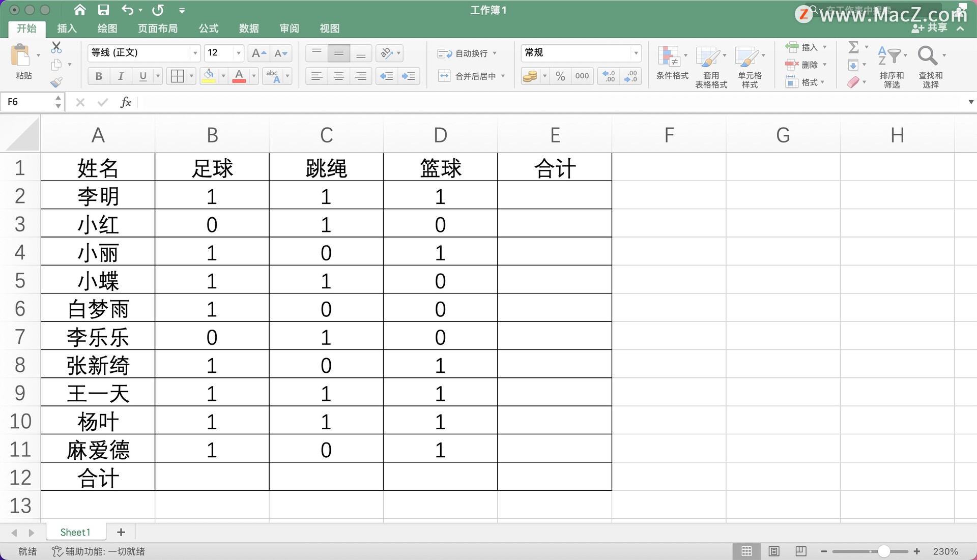Switch to the 绘图 tab
Viewport: 977px width, 560px height.
click(x=107, y=28)
